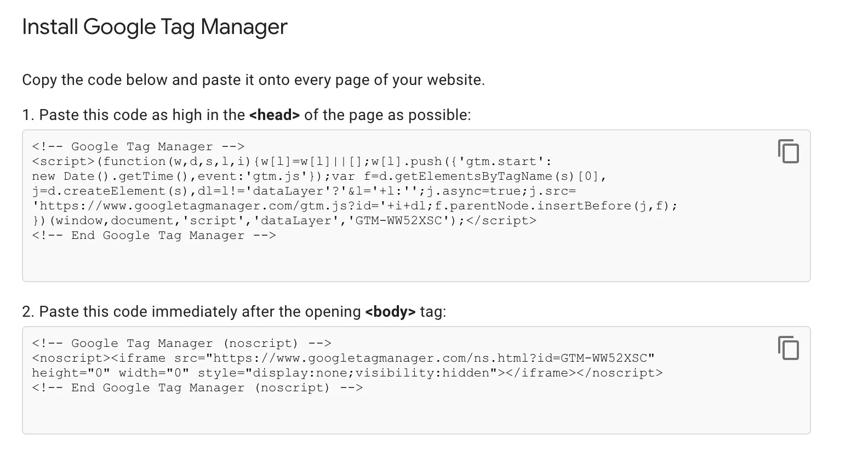Click the 'End Google Tag Manager' comment in head snippet
Image resolution: width=868 pixels, height=457 pixels.
154,235
